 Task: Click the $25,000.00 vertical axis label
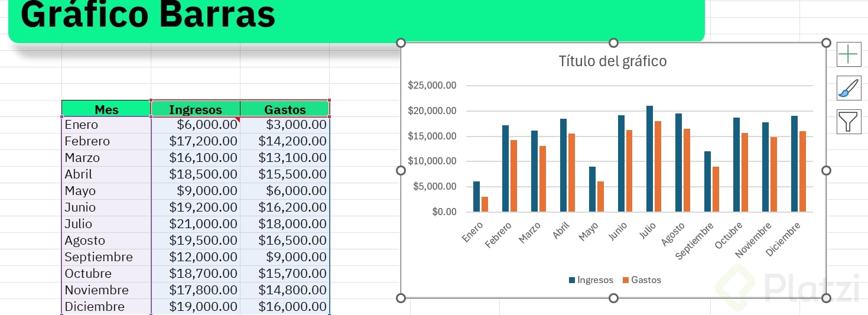pos(432,86)
